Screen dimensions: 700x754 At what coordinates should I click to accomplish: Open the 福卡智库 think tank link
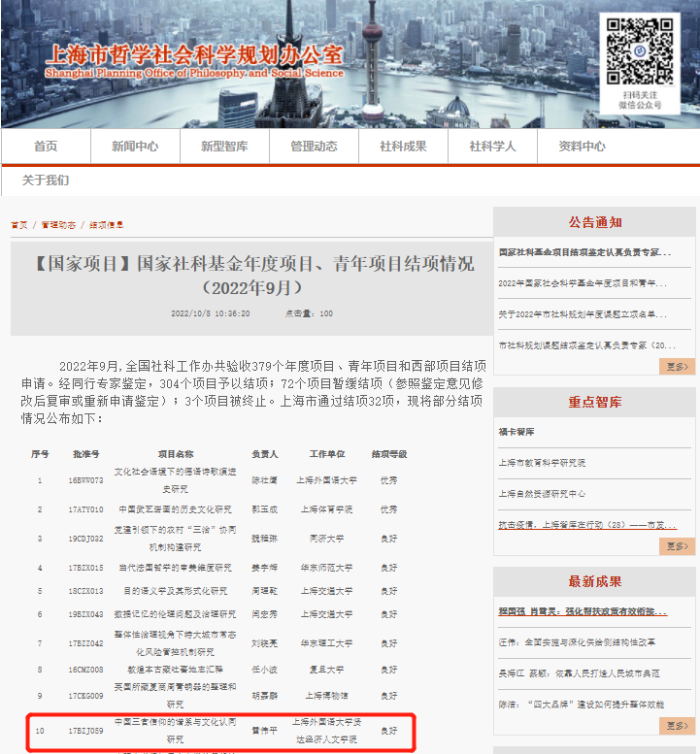click(517, 432)
